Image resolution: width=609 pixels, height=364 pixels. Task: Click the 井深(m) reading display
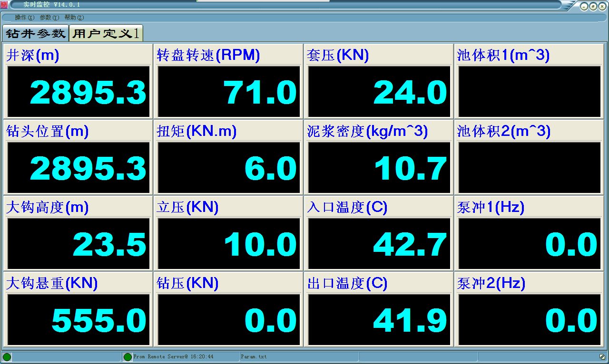pyautogui.click(x=79, y=92)
